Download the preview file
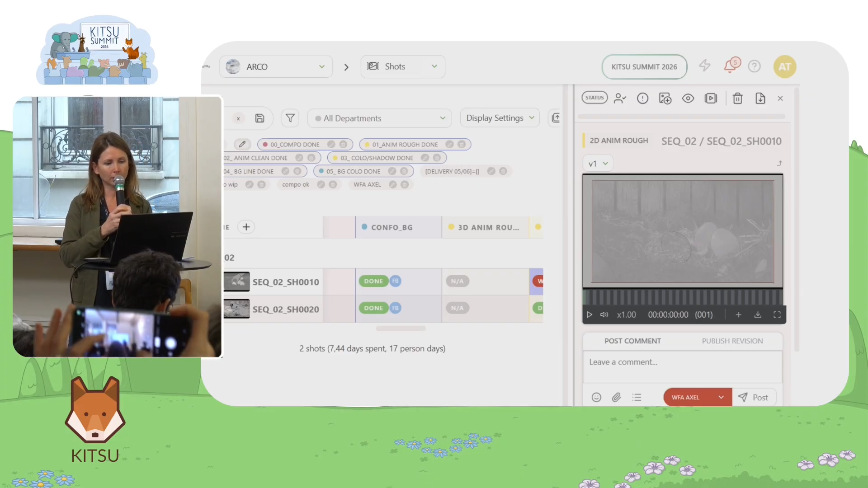Image resolution: width=868 pixels, height=488 pixels. [758, 314]
